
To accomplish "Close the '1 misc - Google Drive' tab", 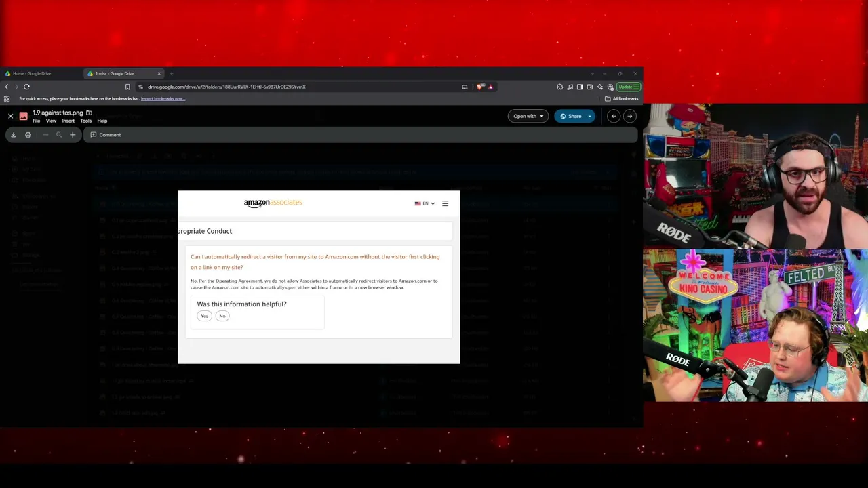I will click(x=159, y=73).
